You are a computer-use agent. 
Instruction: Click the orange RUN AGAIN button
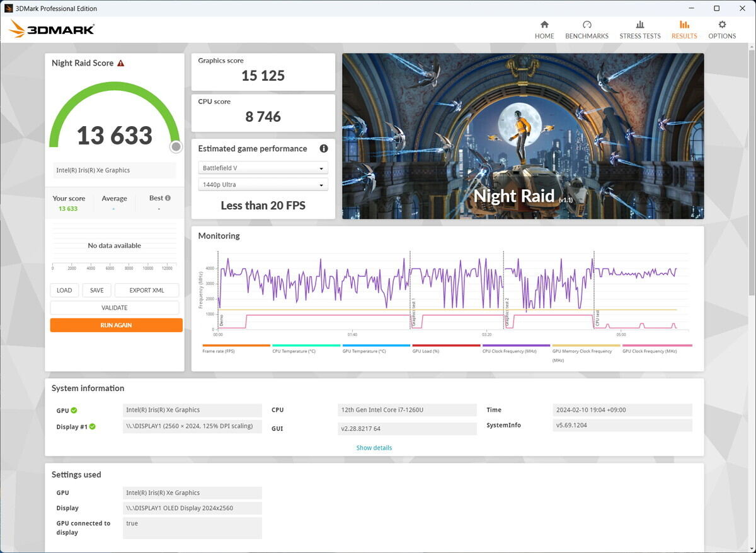pos(117,325)
